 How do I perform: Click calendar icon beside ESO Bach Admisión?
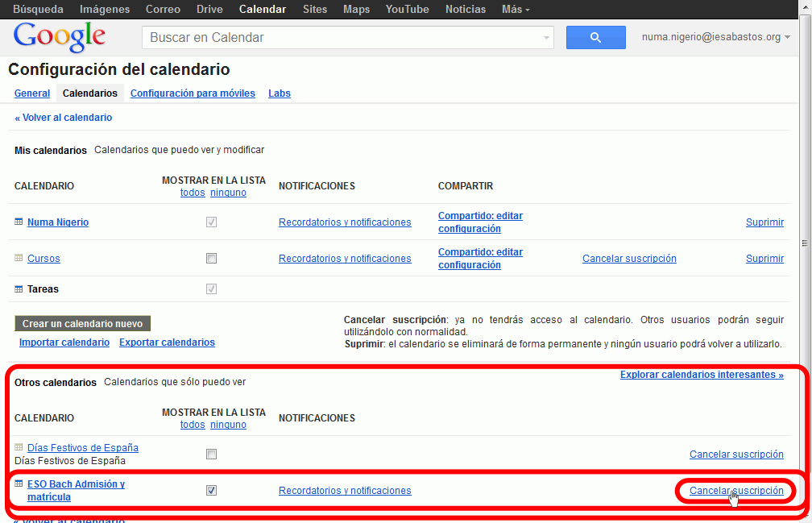click(x=19, y=484)
